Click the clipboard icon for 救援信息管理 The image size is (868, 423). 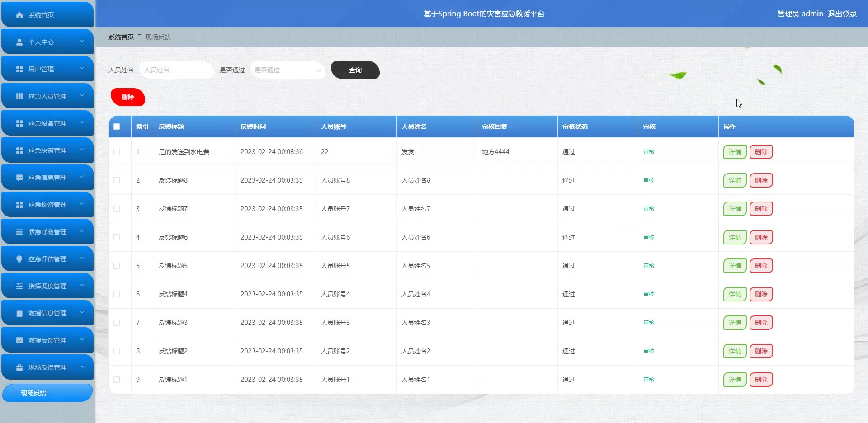(19, 313)
